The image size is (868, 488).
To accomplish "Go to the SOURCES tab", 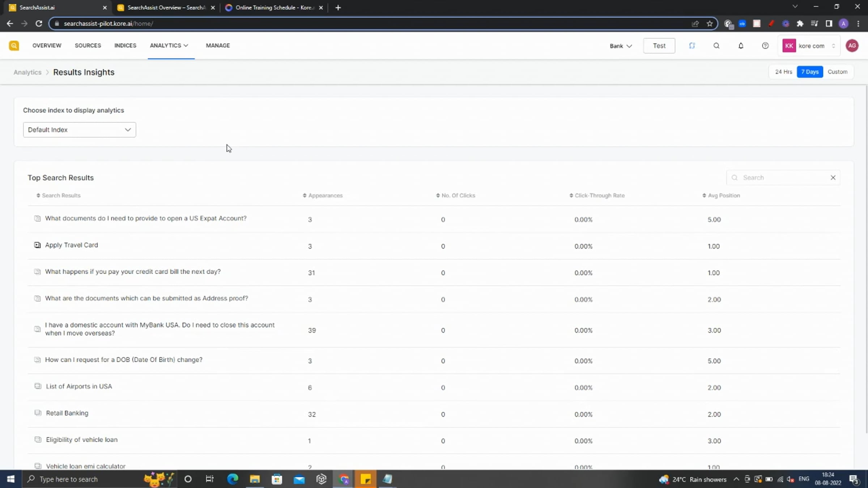I will point(88,46).
